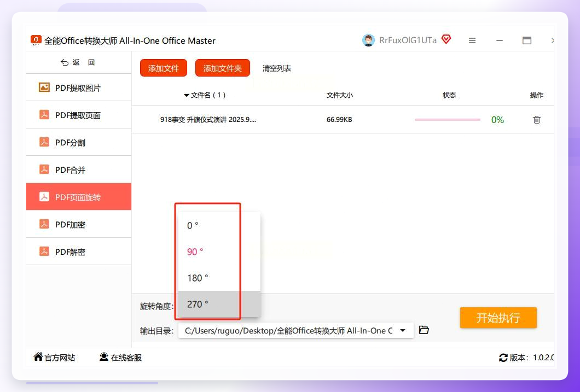The width and height of the screenshot is (580, 392).
Task: Open the user avatar profile icon
Action: pos(368,40)
